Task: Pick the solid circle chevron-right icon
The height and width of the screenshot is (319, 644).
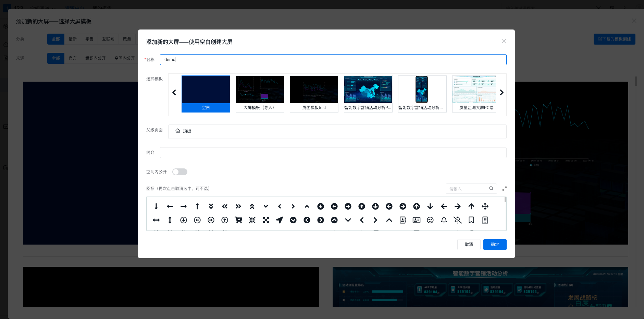Action: point(321,220)
